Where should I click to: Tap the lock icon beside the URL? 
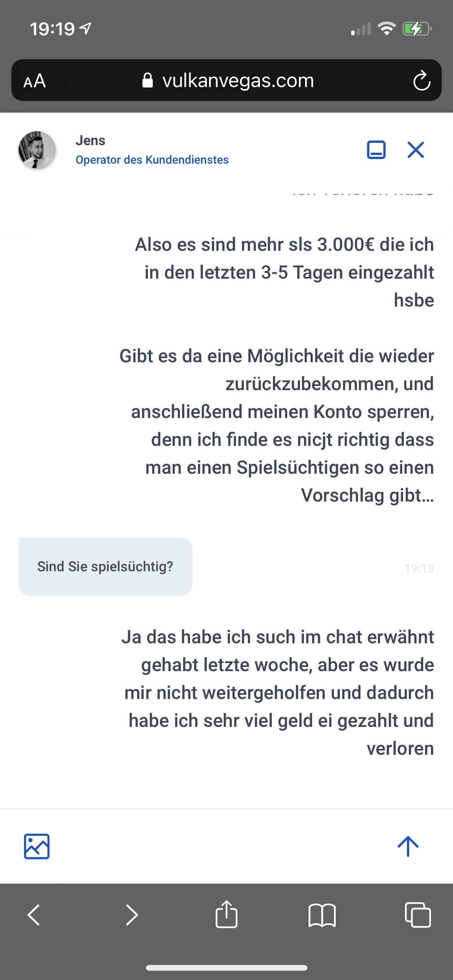148,81
